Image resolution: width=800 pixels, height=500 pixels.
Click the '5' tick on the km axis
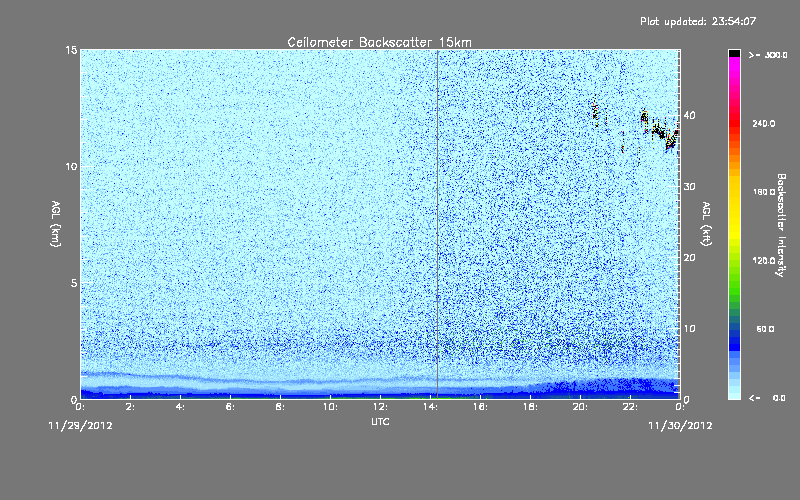73,283
